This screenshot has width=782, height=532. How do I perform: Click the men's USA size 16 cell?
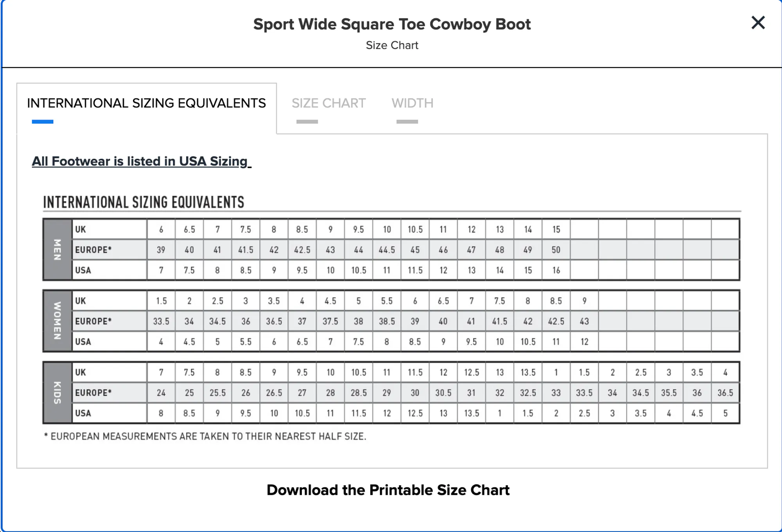556,270
